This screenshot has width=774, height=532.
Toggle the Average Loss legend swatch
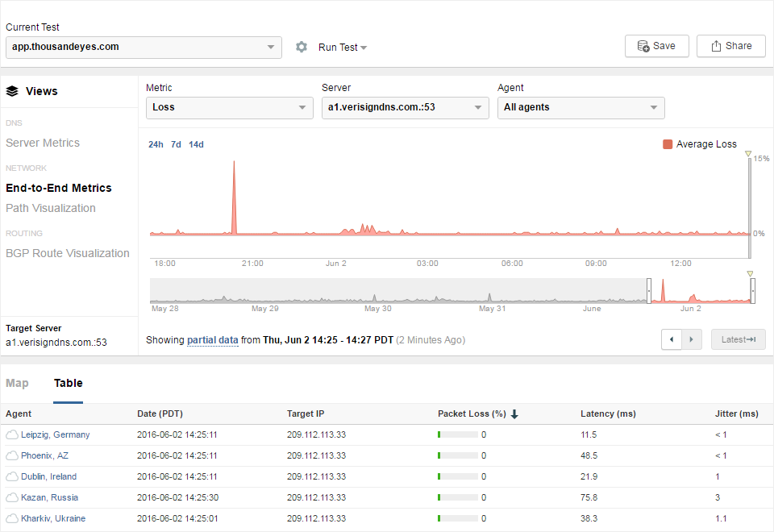668,144
